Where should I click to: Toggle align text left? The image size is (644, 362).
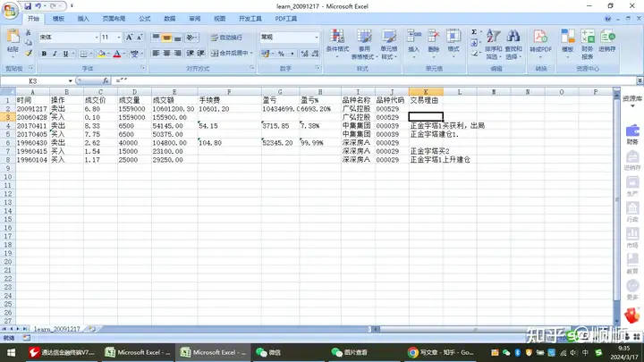[x=156, y=54]
